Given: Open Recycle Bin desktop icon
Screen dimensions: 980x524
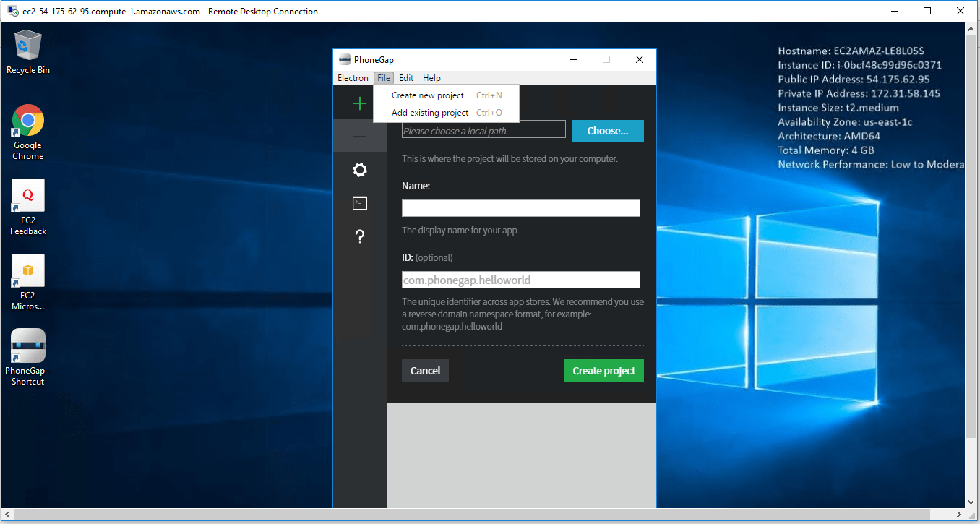Looking at the screenshot, I should pyautogui.click(x=28, y=51).
